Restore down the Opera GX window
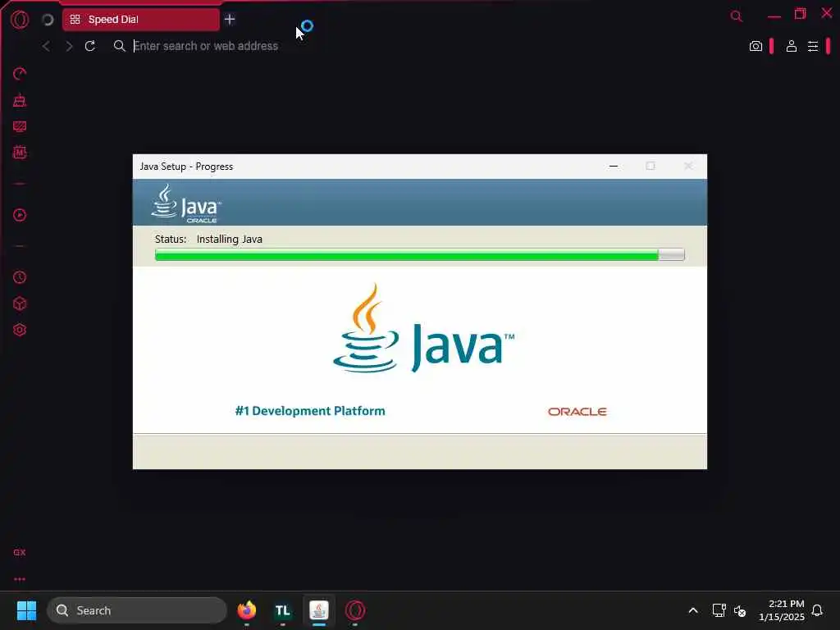This screenshot has width=840, height=630. tap(801, 14)
